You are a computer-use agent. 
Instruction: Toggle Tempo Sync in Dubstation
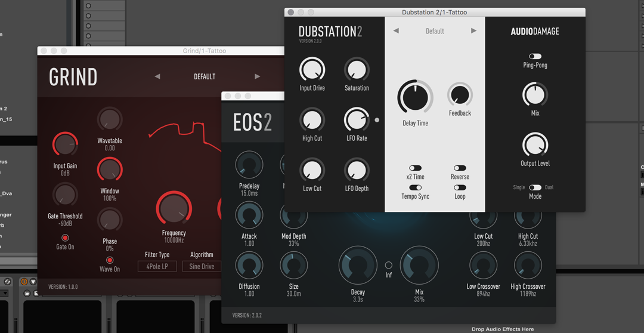(415, 187)
